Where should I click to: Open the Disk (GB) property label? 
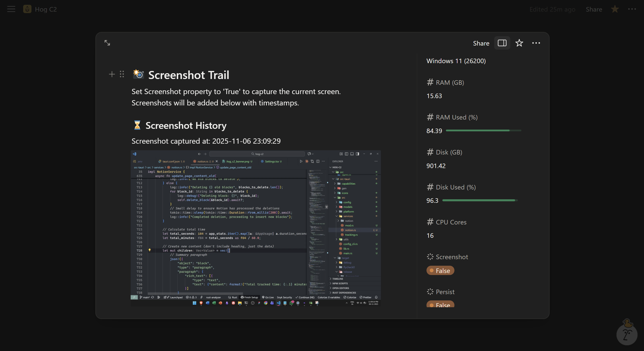(449, 152)
